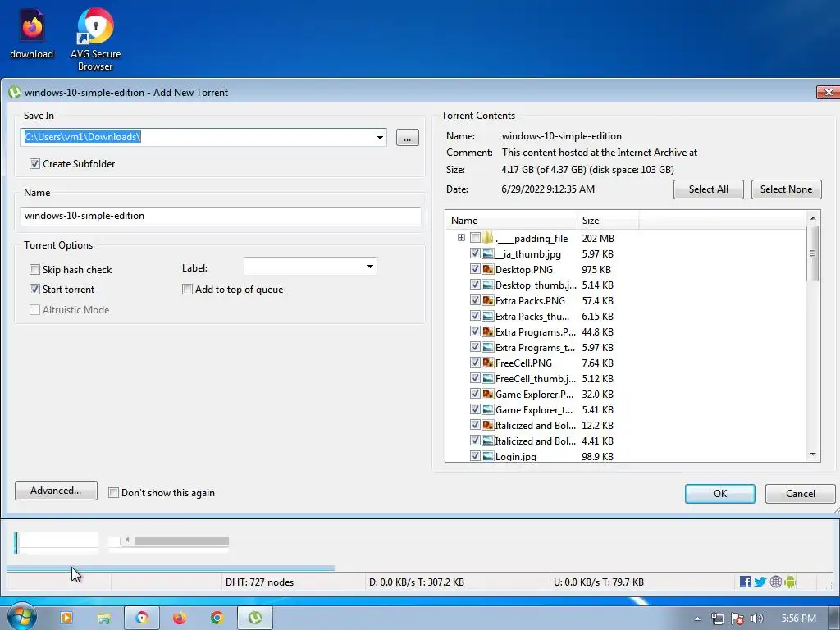Enable Add to top of queue
The image size is (840, 630).
(x=188, y=290)
